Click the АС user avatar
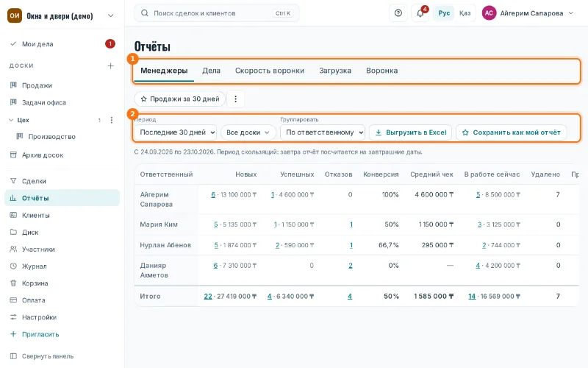588x368 pixels. pos(489,13)
